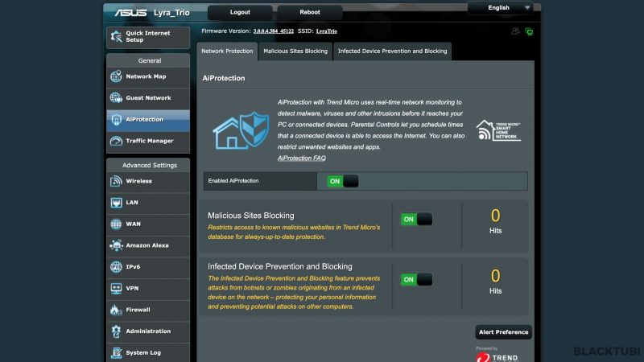
Task: Click the Network Map globe icon
Action: tap(116, 76)
